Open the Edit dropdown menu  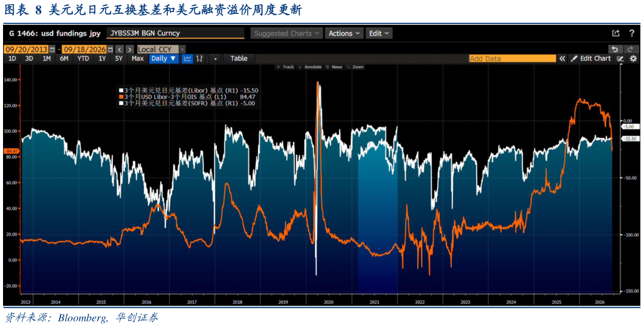point(379,34)
